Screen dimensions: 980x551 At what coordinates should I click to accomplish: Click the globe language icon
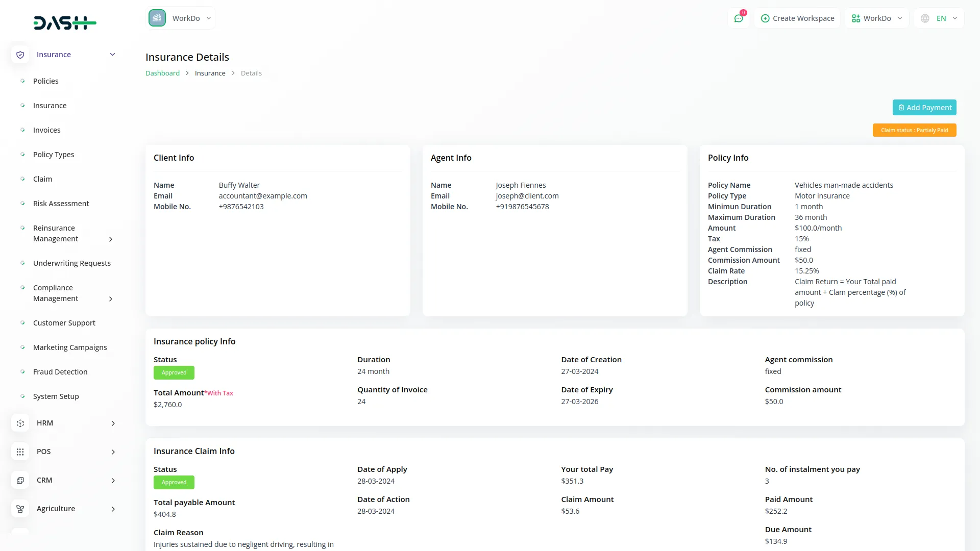pyautogui.click(x=924, y=18)
